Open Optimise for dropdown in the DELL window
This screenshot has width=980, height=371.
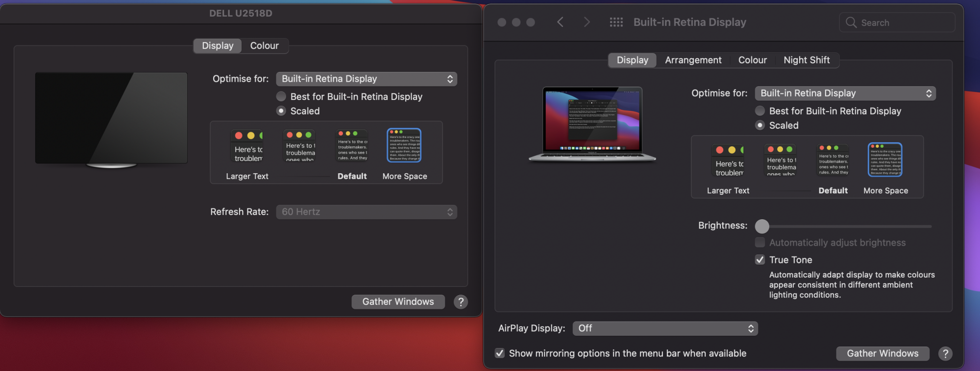pyautogui.click(x=367, y=79)
